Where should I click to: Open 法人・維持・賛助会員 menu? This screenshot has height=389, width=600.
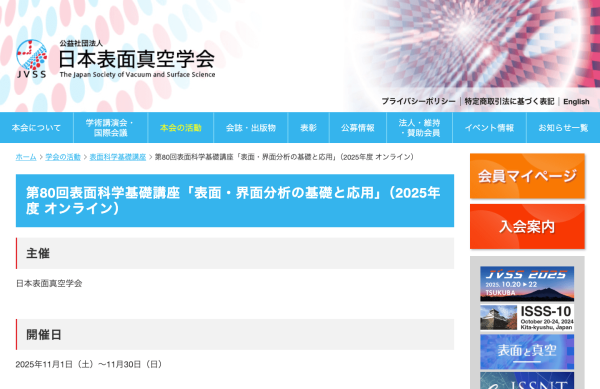(419, 128)
